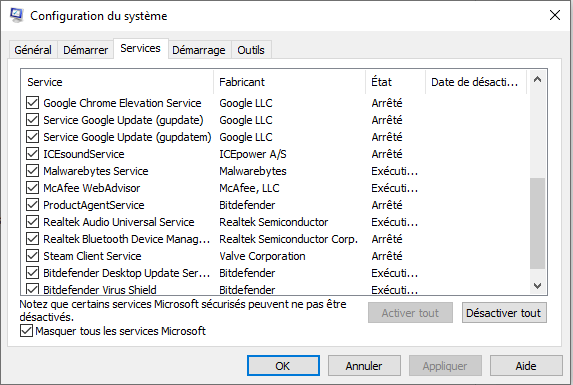573x385 pixels.
Task: Click the ICEsoundService name text
Action: coord(84,154)
